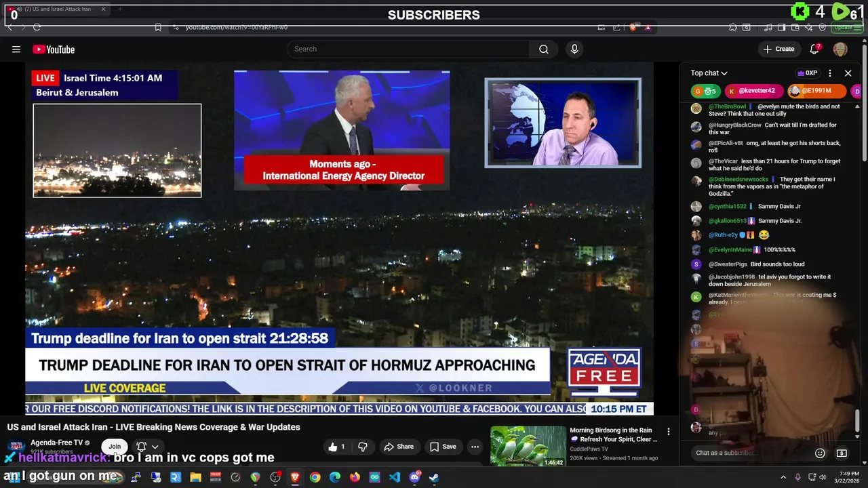
Task: Focus the 'Chat as a subscriber' input
Action: 752,453
